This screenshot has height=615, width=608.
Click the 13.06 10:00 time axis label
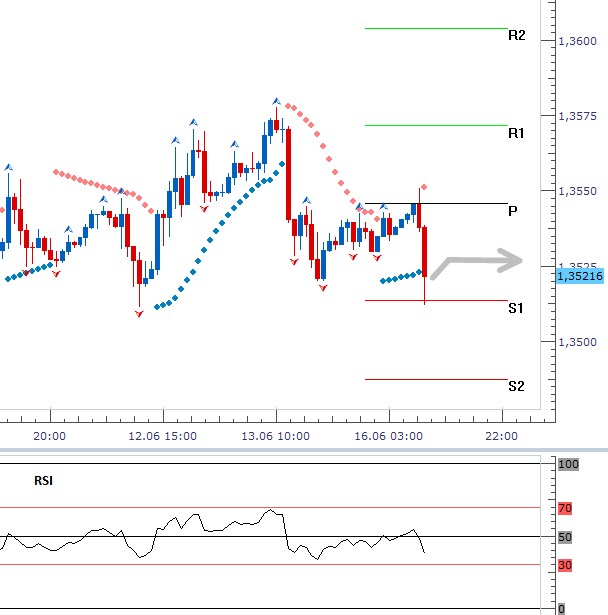point(277,436)
